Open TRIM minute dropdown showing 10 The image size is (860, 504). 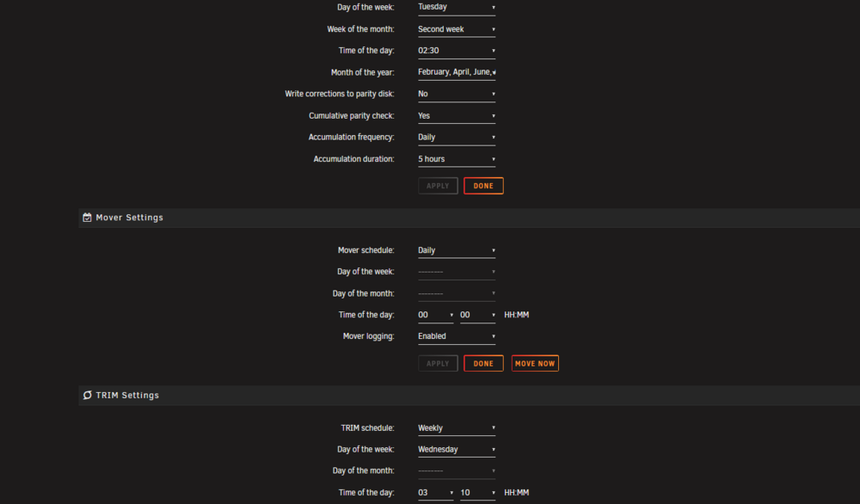click(x=477, y=493)
